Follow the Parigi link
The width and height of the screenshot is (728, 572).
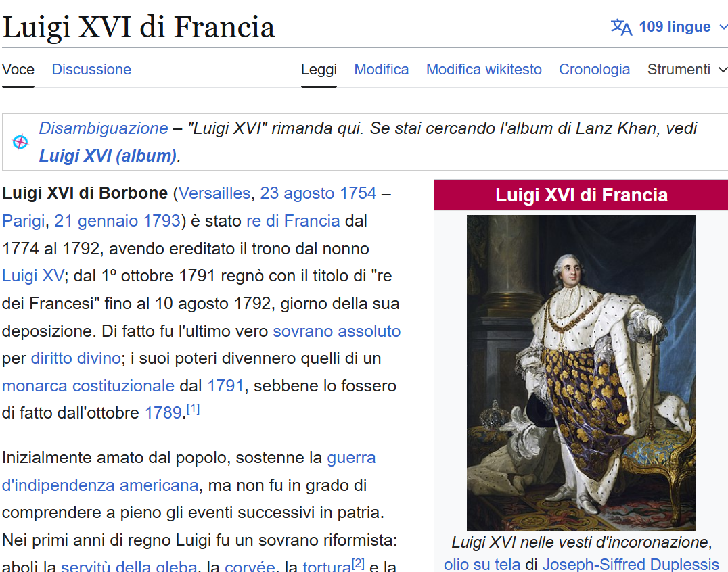24,221
